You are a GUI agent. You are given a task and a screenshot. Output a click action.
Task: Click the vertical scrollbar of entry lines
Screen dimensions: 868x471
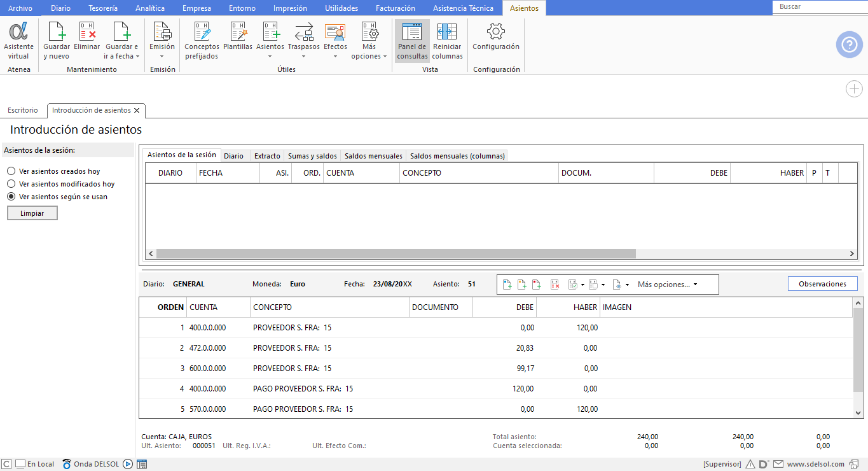tap(858, 350)
